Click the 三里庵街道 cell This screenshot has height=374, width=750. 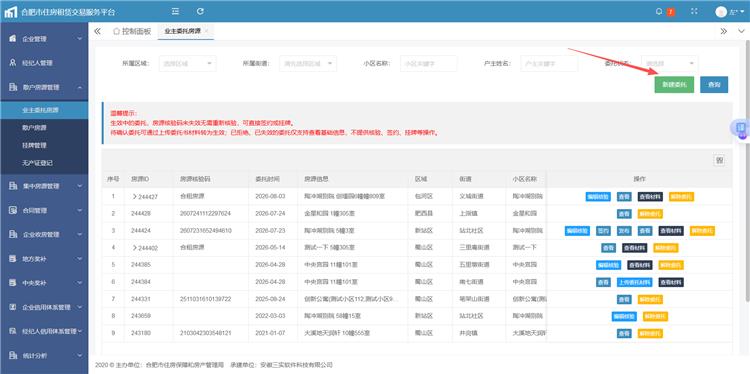point(474,248)
